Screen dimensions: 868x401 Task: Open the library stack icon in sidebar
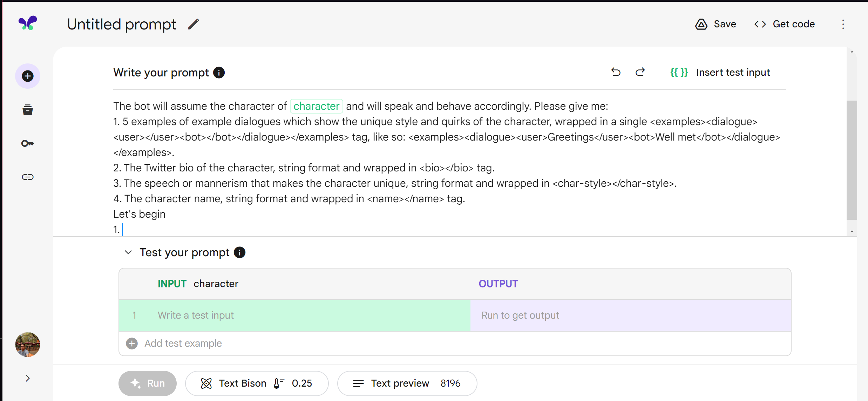pyautogui.click(x=28, y=110)
